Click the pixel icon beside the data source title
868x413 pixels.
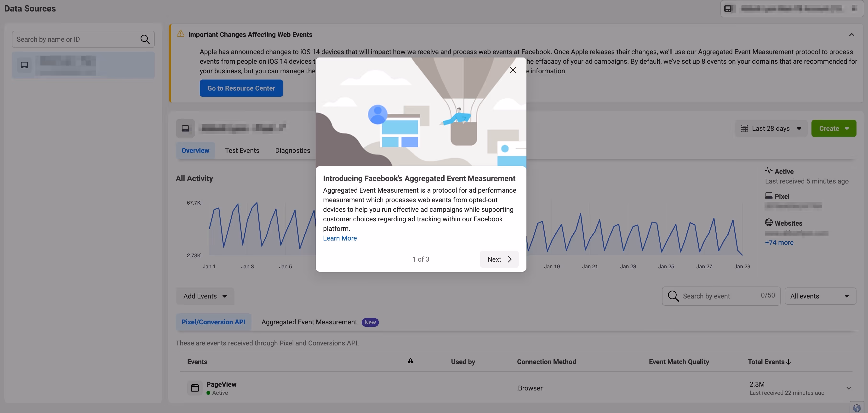coord(185,128)
